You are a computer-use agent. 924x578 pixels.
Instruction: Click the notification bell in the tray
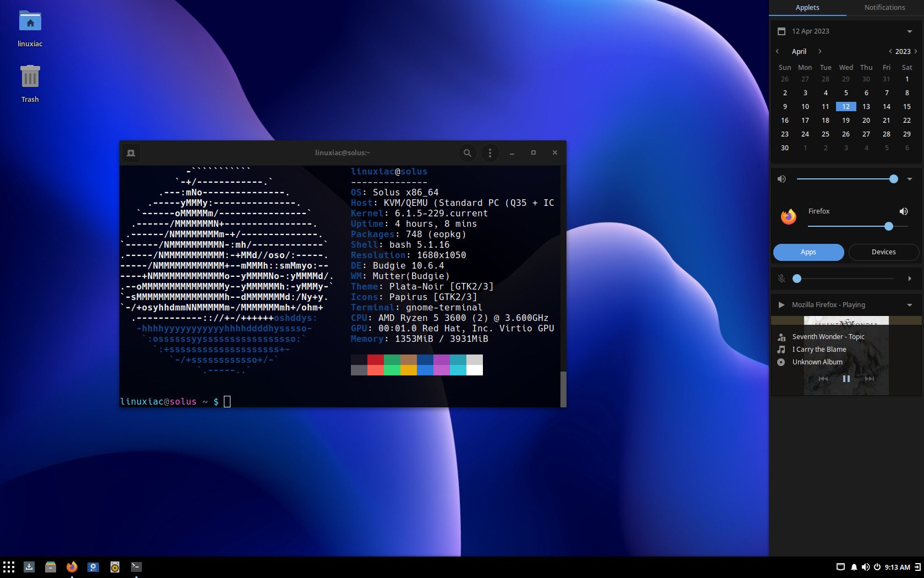(854, 567)
